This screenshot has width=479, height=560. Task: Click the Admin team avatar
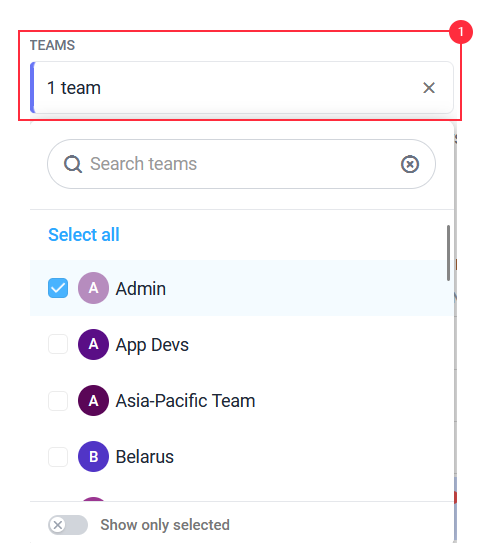[93, 288]
